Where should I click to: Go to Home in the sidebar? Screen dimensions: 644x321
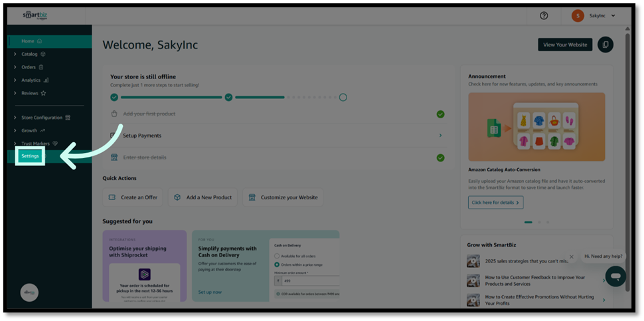28,41
